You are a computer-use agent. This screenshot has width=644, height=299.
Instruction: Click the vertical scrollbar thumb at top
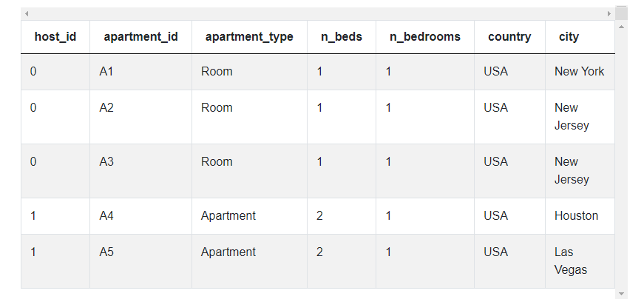pos(621,13)
